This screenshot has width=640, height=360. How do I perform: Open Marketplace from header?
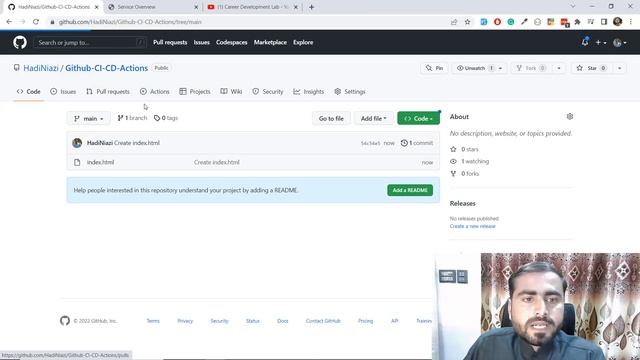point(270,42)
